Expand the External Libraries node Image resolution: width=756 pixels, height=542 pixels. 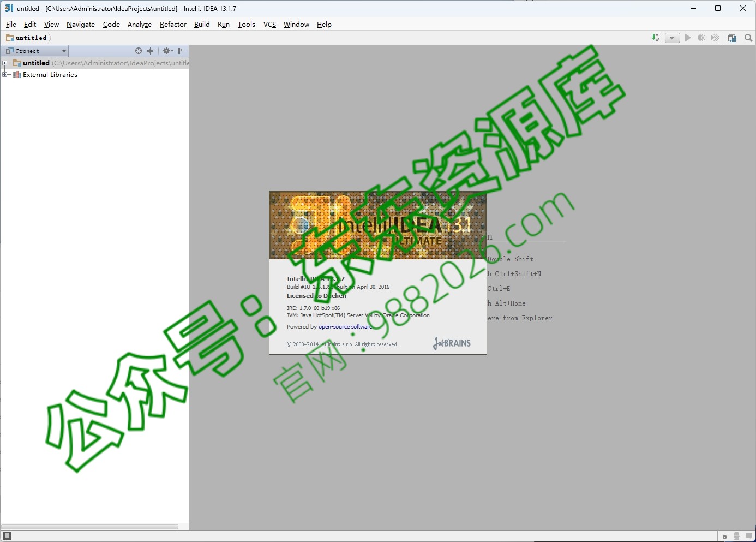[x=4, y=74]
